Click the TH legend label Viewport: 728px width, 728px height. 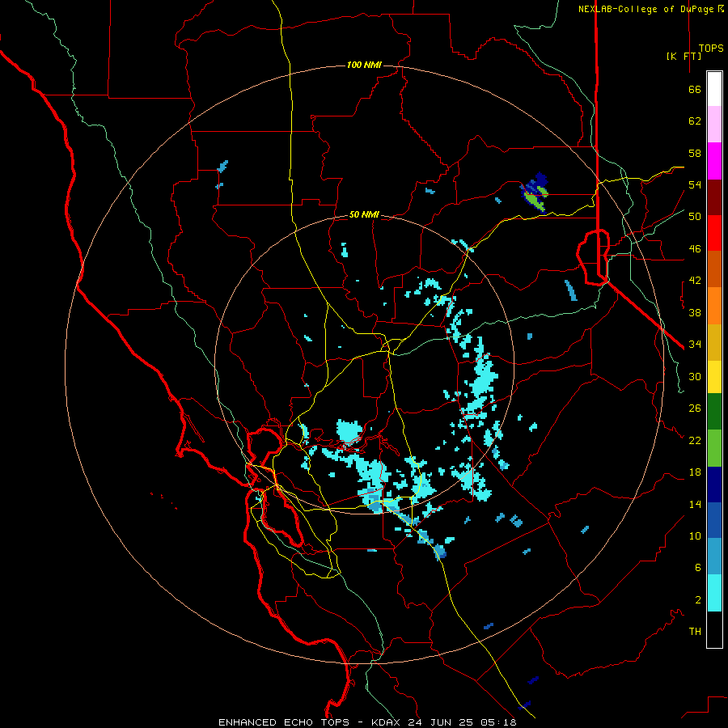click(695, 631)
